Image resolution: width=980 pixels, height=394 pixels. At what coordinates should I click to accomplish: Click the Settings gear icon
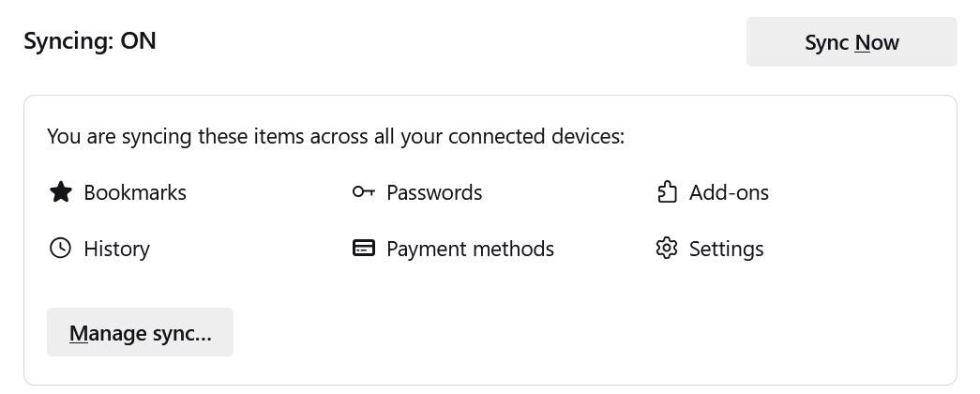click(667, 249)
